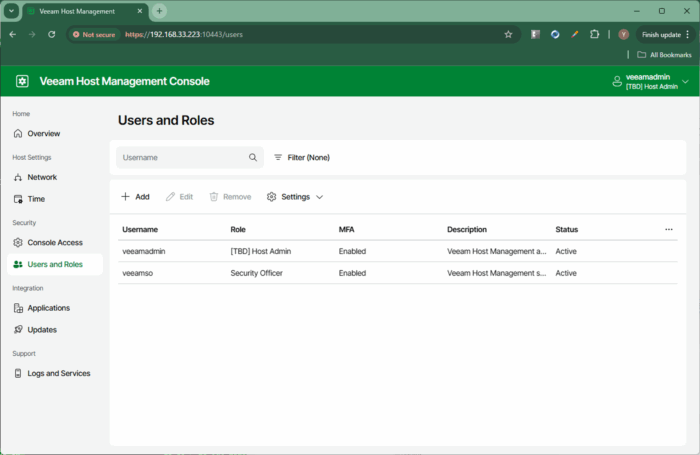Click MFA Enabled cell for veeamso
The height and width of the screenshot is (455, 700).
[x=352, y=273]
